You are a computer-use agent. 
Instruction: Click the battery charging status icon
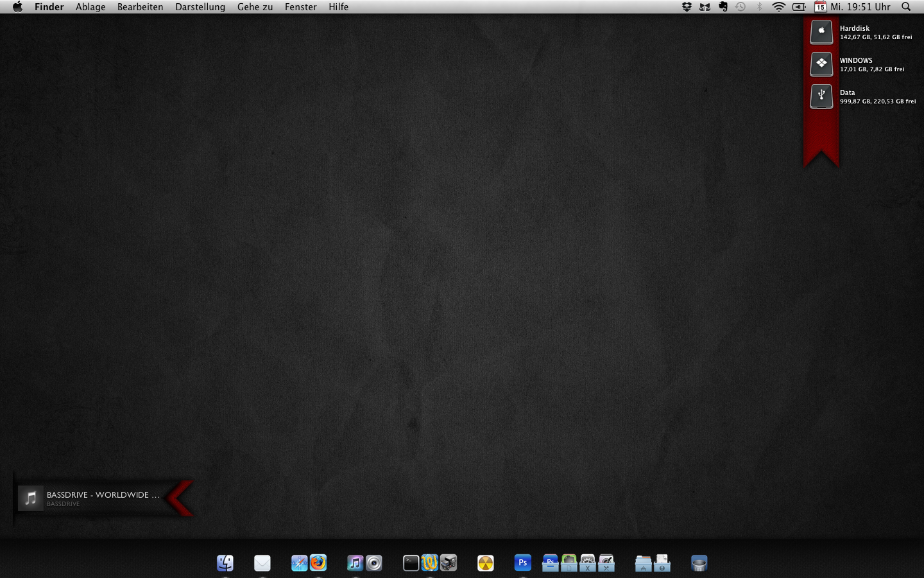(799, 6)
